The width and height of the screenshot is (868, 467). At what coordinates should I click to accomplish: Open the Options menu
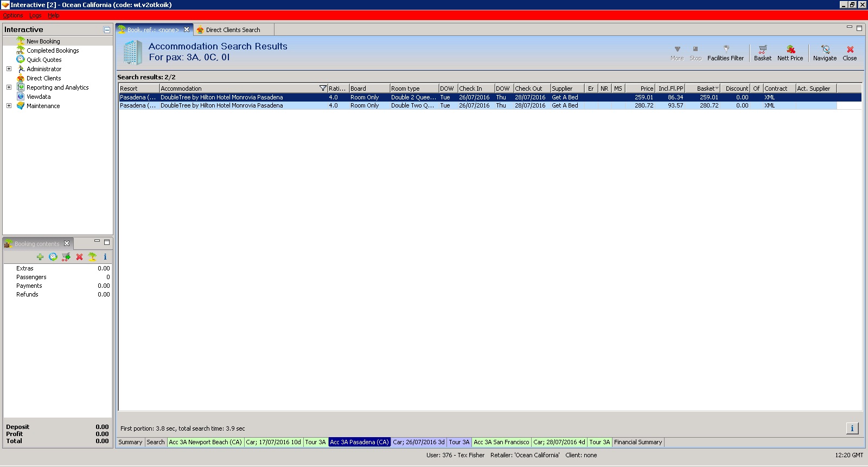point(13,15)
